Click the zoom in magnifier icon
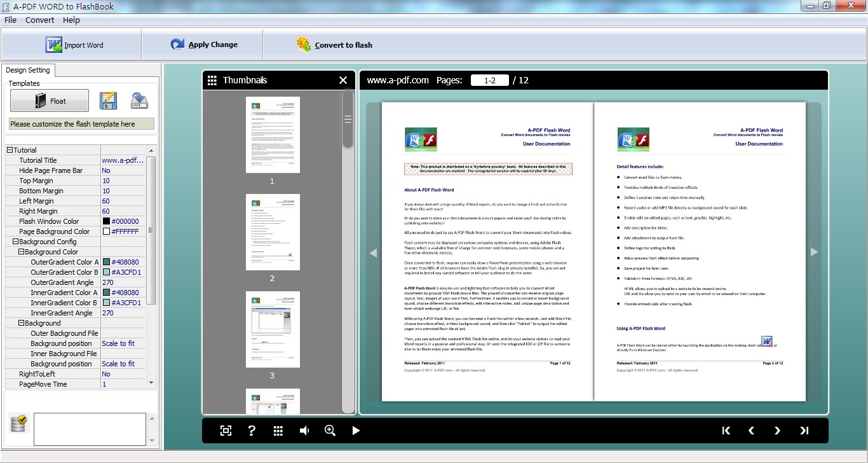The width and height of the screenshot is (868, 463). (x=330, y=431)
